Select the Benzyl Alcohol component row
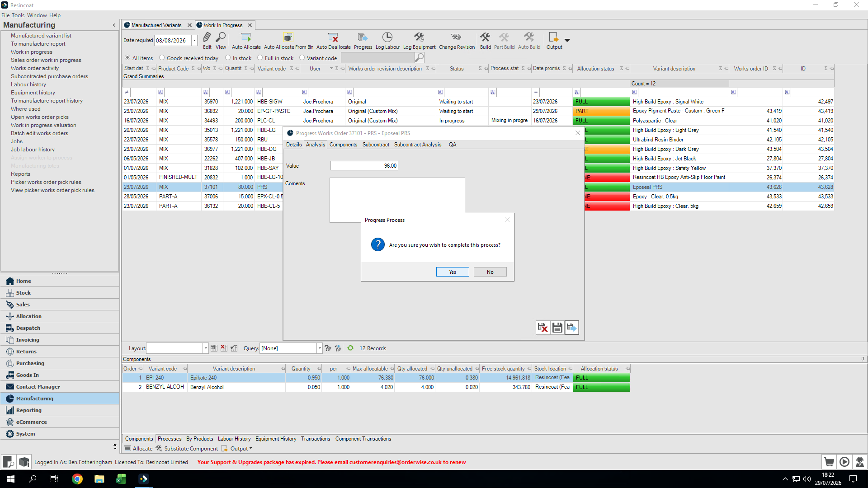Screen dimensions: 868x488 pyautogui.click(x=376, y=387)
